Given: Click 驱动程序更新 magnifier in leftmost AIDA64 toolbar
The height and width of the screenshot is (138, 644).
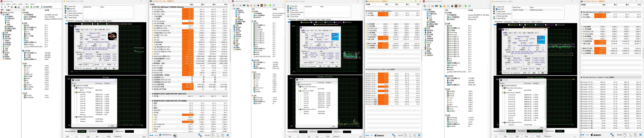Looking at the screenshot, I should coord(42,7).
